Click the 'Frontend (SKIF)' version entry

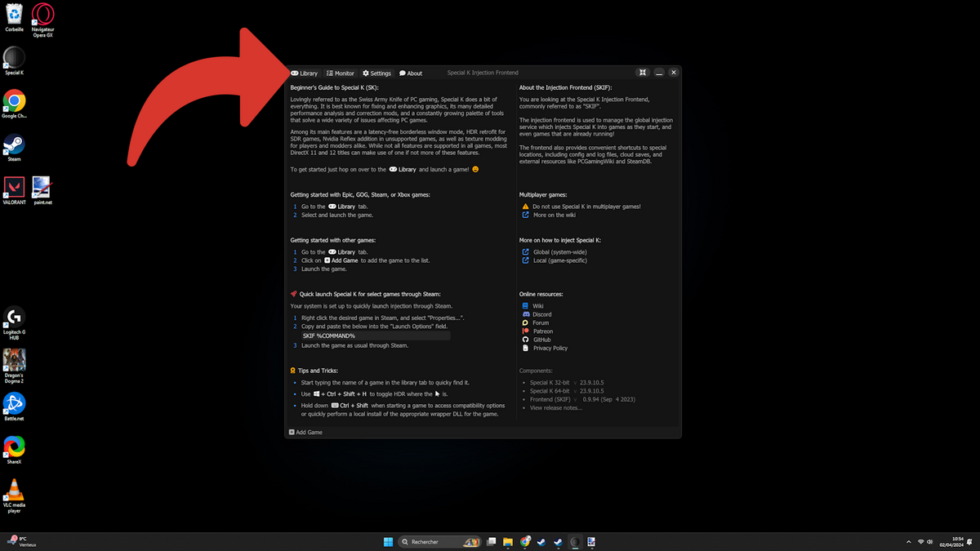[582, 399]
